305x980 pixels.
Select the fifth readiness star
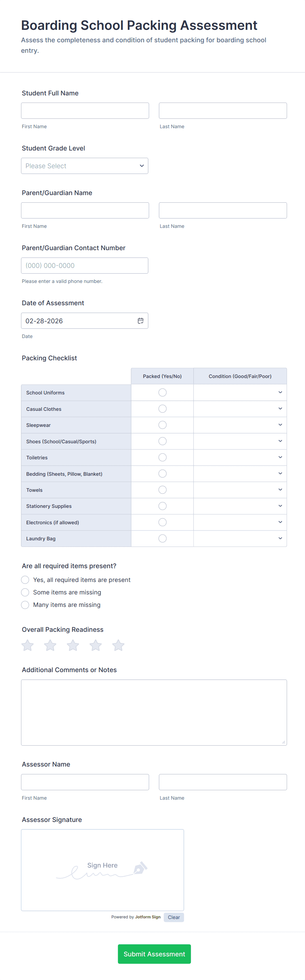click(x=118, y=645)
